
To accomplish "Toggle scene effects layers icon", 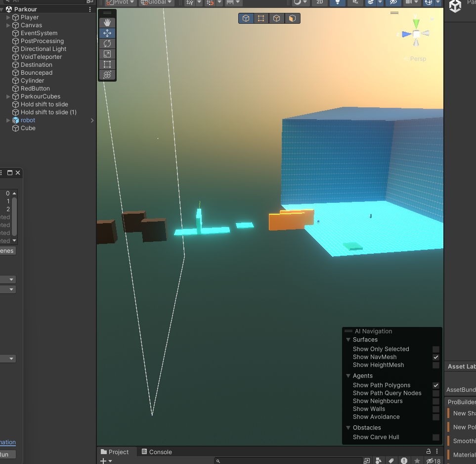I will 370,2.
